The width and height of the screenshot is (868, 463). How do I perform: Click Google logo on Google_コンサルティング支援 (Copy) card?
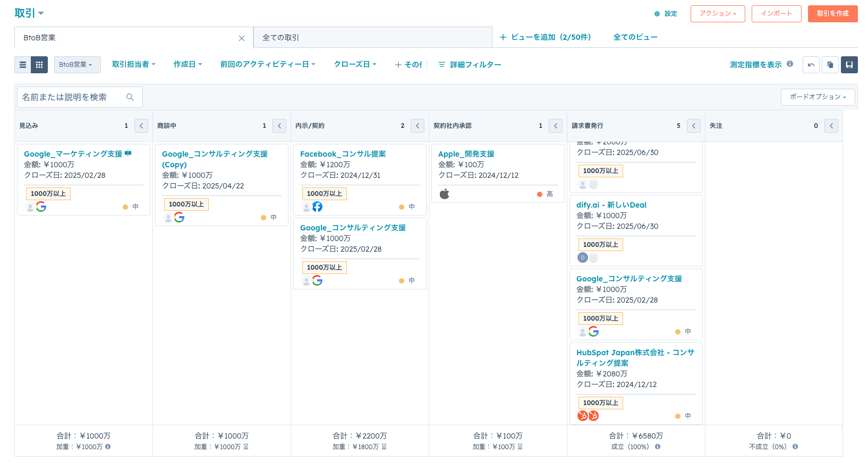179,217
